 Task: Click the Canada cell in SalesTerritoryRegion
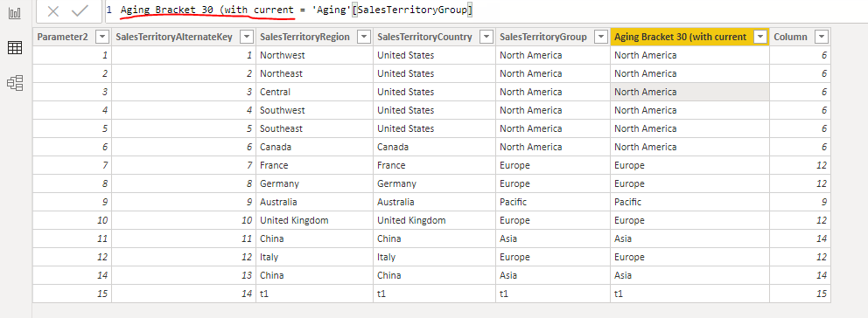pyautogui.click(x=314, y=147)
